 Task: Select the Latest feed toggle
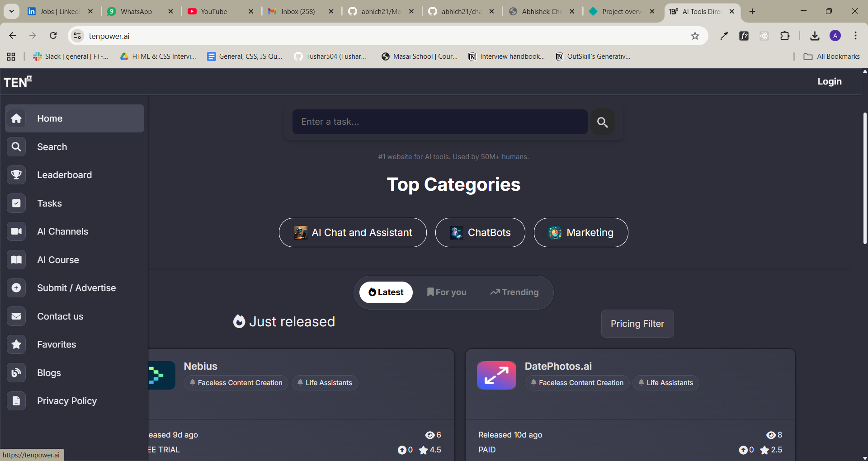pos(386,292)
